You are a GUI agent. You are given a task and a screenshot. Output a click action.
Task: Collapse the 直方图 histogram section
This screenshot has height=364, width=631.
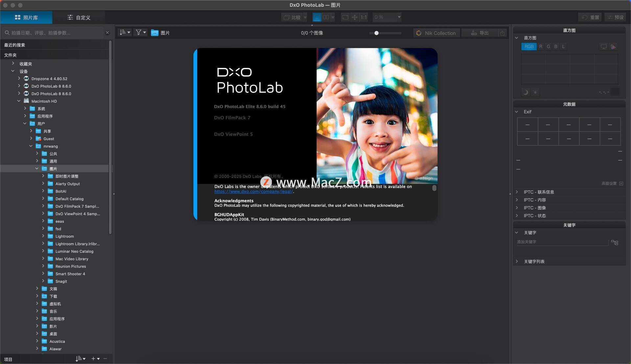pyautogui.click(x=516, y=38)
